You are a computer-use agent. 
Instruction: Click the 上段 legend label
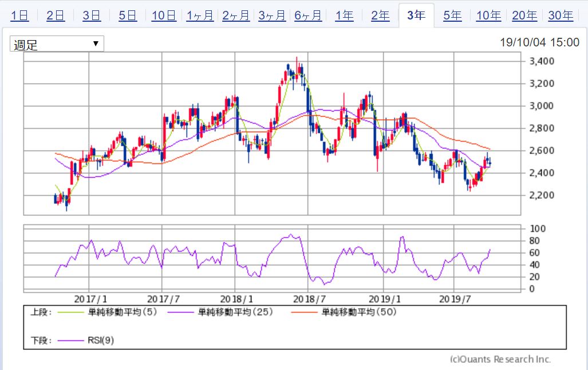(x=41, y=312)
